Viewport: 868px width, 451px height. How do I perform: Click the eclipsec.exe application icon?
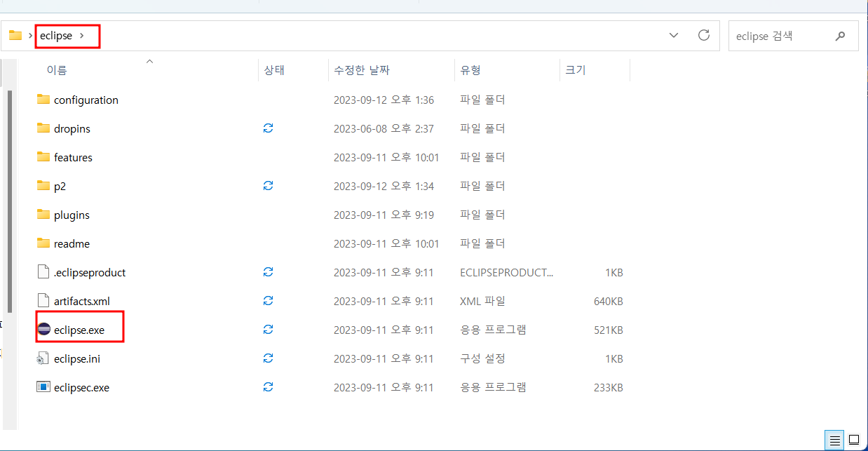click(43, 387)
